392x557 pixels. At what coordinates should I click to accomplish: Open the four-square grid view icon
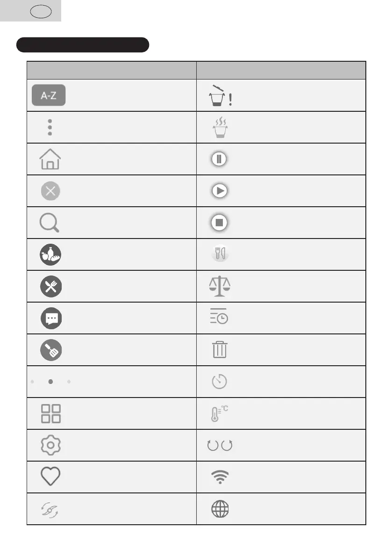pyautogui.click(x=50, y=413)
